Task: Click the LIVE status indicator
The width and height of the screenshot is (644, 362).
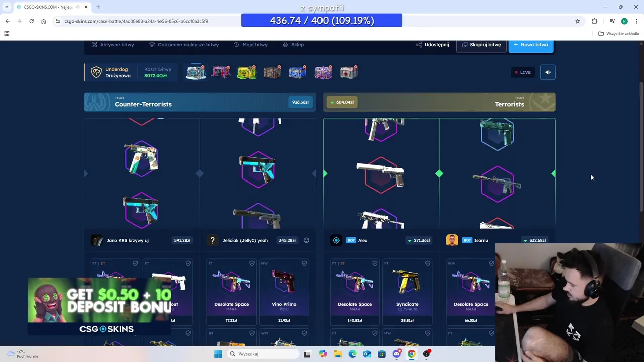Action: [x=522, y=72]
